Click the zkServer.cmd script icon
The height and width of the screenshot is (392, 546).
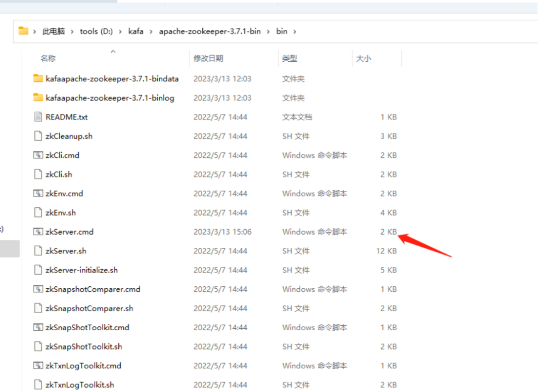[38, 232]
